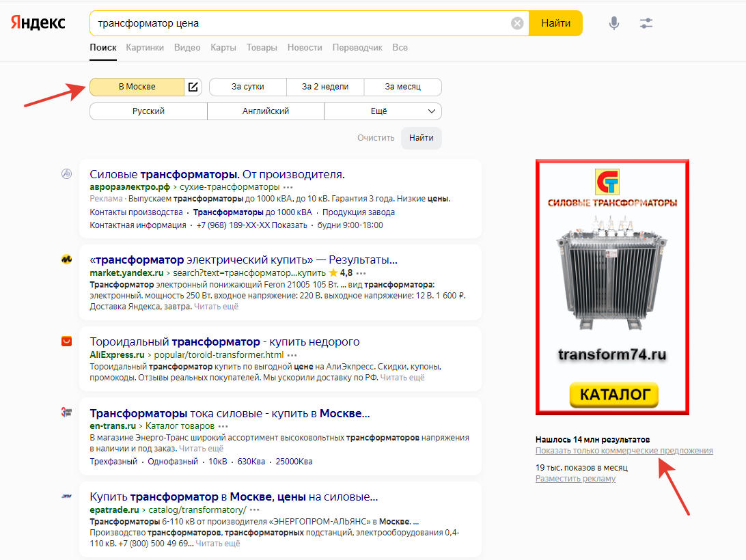Open Купить трансформатор в Москве result
Viewport: 746px width, 560px height.
click(x=234, y=496)
